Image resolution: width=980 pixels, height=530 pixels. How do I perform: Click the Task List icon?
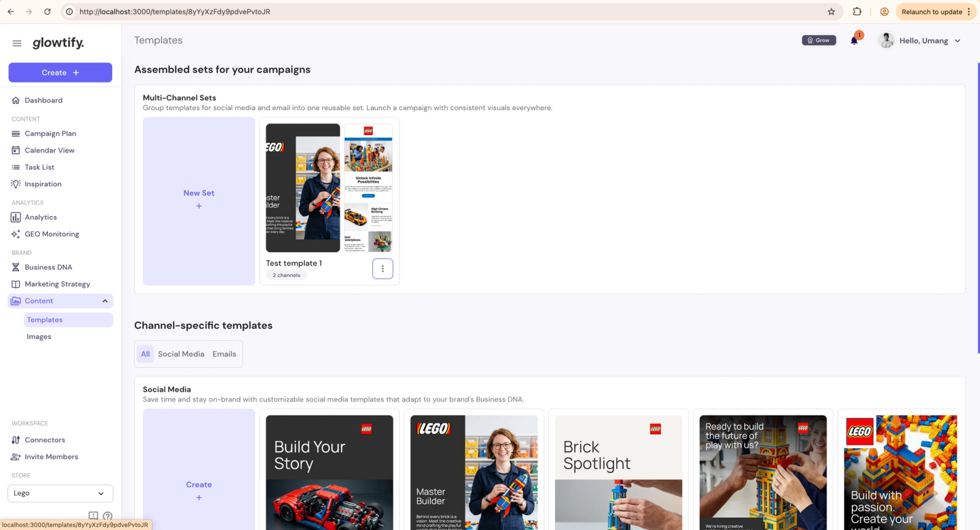click(16, 167)
